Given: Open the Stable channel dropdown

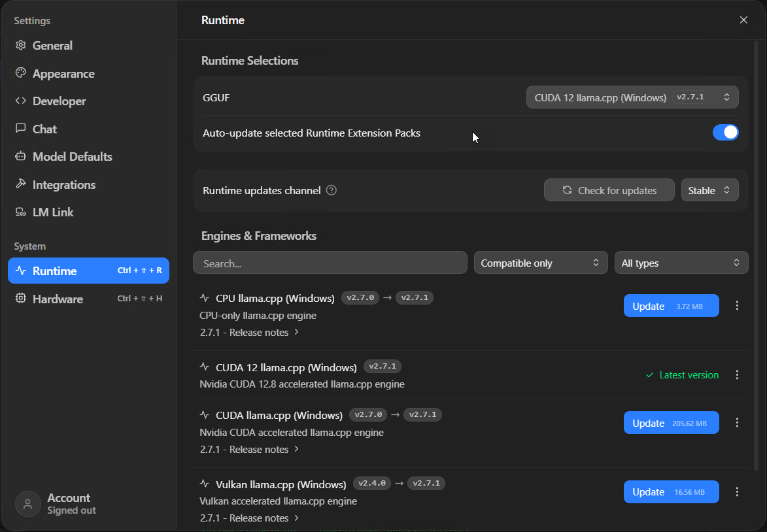Looking at the screenshot, I should (709, 190).
